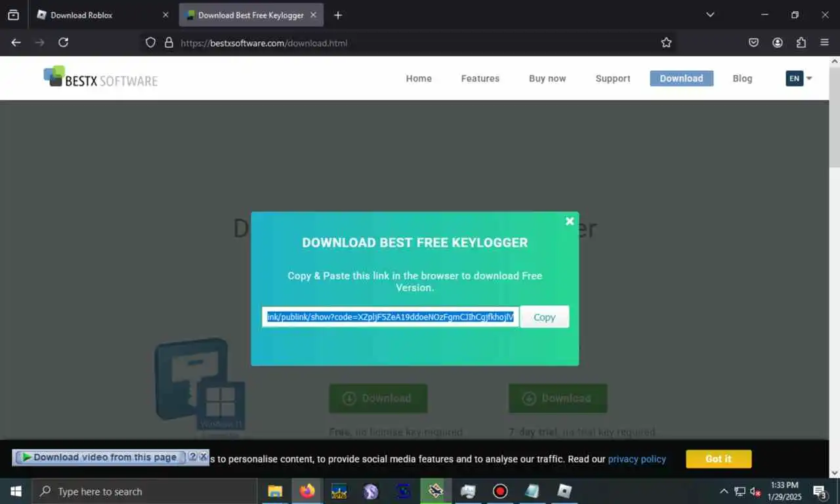View site security padlock info
This screenshot has width=840, height=504.
(169, 43)
